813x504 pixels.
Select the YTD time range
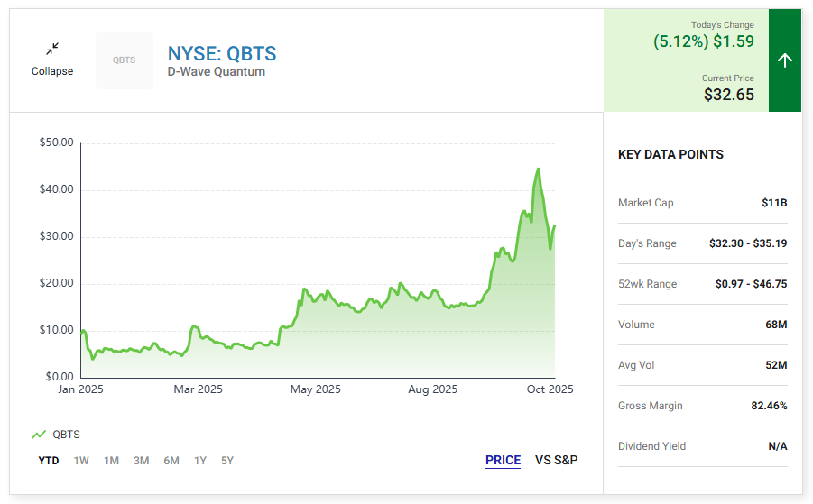(x=49, y=461)
